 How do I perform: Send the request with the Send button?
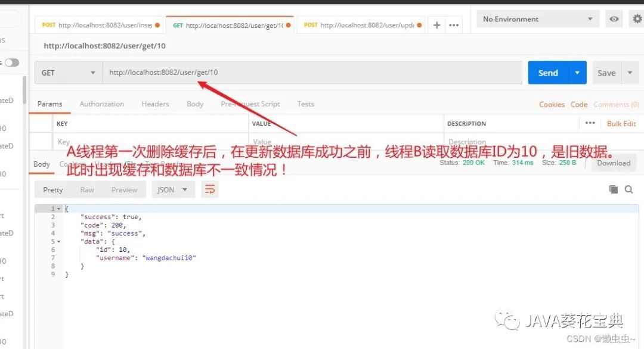[548, 73]
